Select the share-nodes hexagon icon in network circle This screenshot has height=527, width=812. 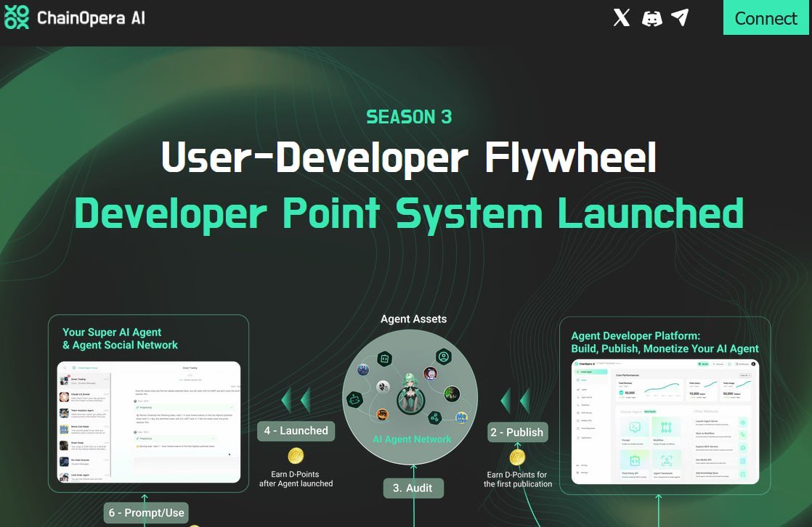(434, 417)
